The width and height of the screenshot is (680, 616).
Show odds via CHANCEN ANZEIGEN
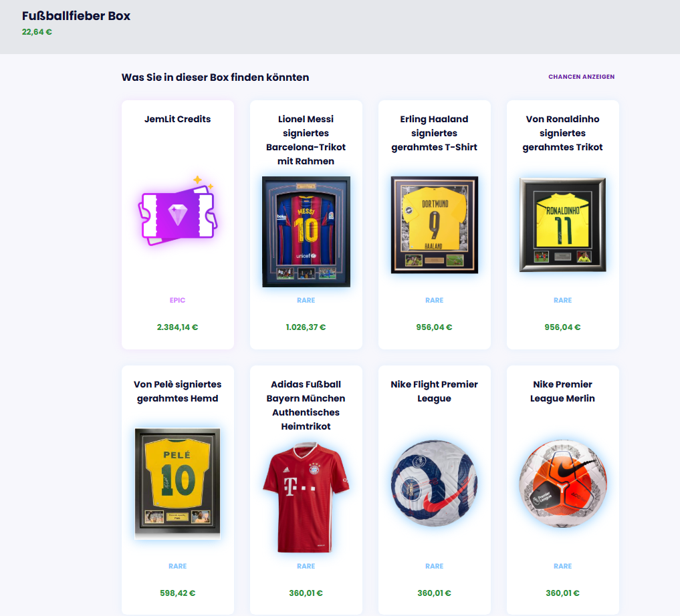(581, 77)
